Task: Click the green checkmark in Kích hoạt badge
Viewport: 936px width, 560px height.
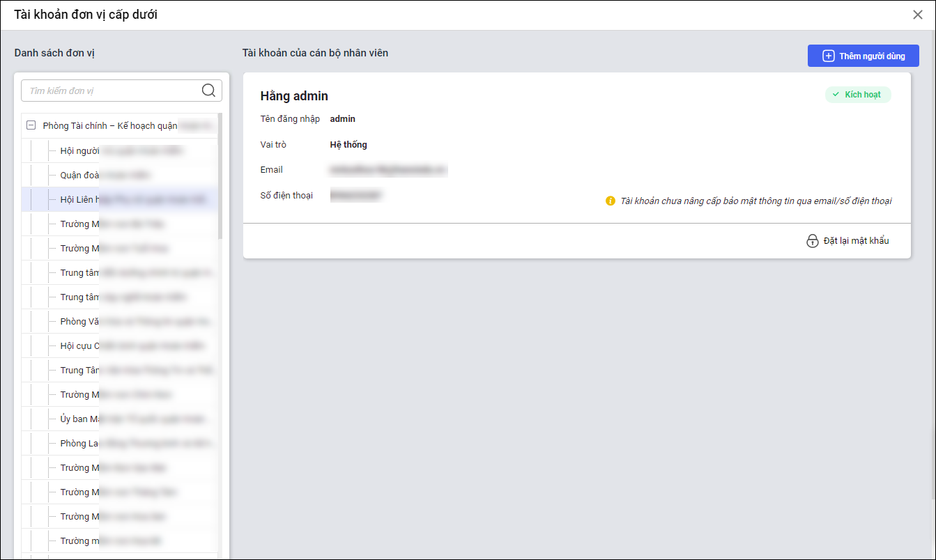Action: click(836, 95)
